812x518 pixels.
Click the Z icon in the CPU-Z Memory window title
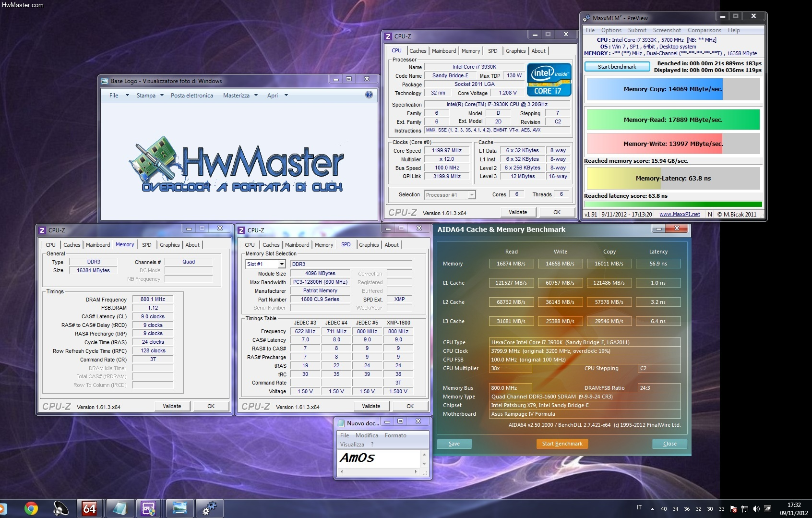42,230
